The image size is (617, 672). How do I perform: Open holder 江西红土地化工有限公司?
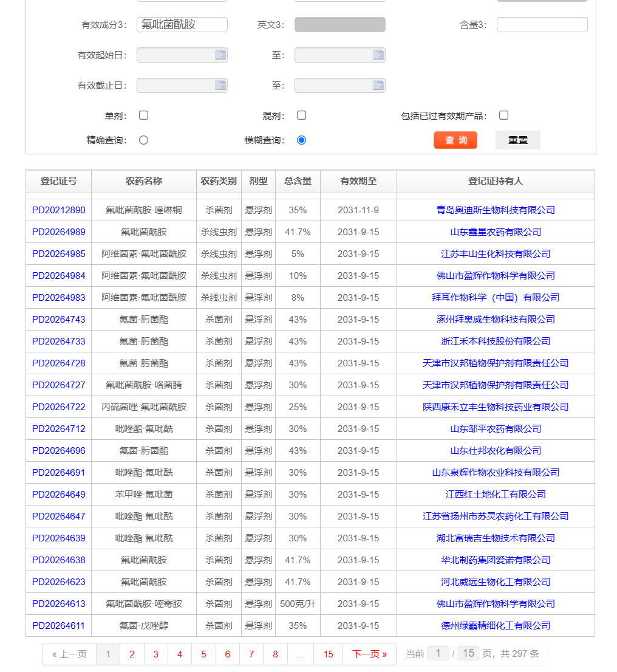click(x=496, y=494)
